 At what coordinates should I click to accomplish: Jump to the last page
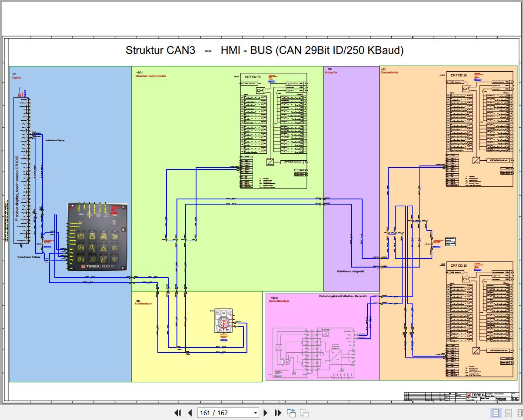(x=278, y=413)
